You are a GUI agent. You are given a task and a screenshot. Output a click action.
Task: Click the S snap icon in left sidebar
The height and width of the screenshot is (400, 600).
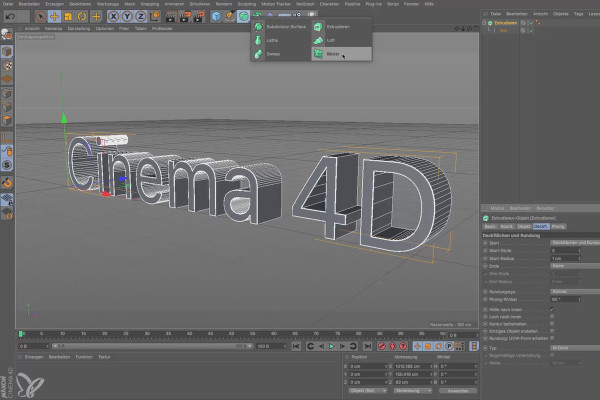coord(7,165)
